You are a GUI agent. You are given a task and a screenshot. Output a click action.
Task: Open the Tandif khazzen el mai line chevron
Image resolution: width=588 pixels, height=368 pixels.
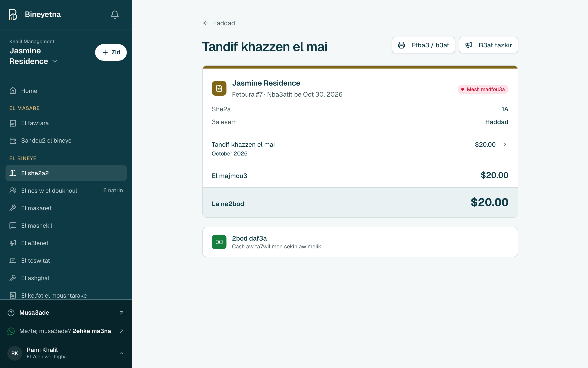(505, 145)
